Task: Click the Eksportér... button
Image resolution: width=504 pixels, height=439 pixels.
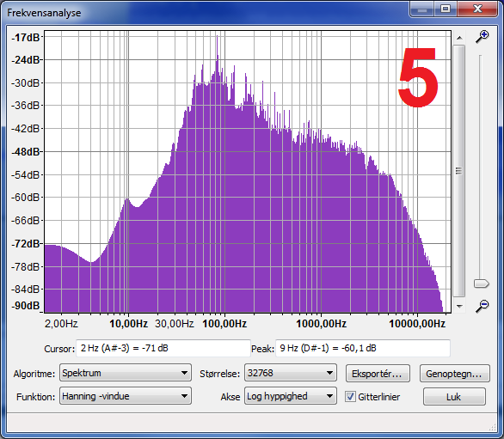Action: pyautogui.click(x=378, y=374)
